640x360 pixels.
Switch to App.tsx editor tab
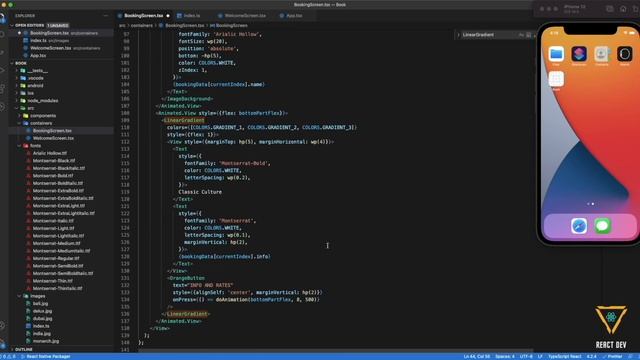[x=294, y=16]
